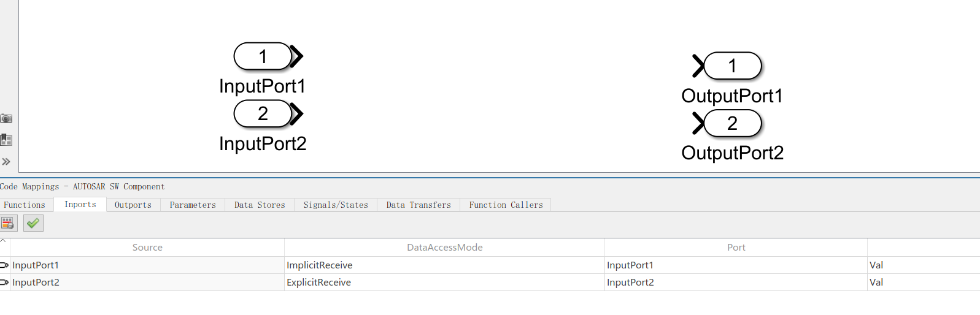Go to the Parameters tab

click(x=193, y=205)
